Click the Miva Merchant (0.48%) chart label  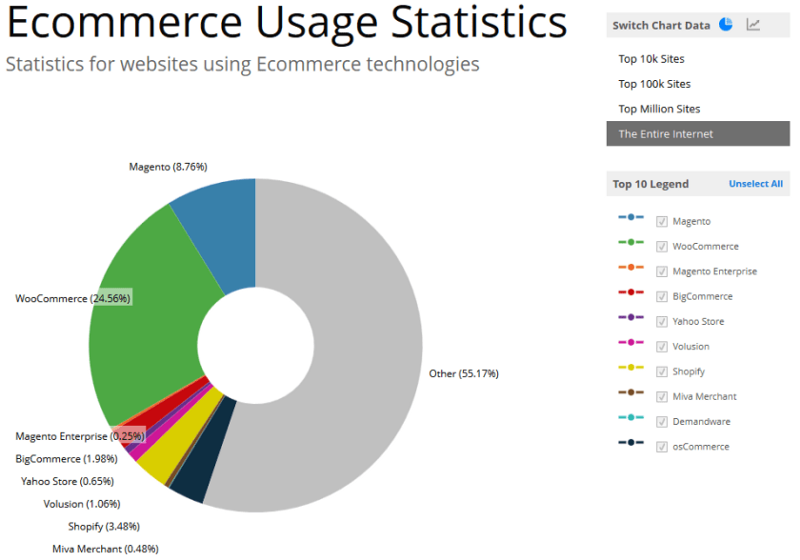coord(106,549)
